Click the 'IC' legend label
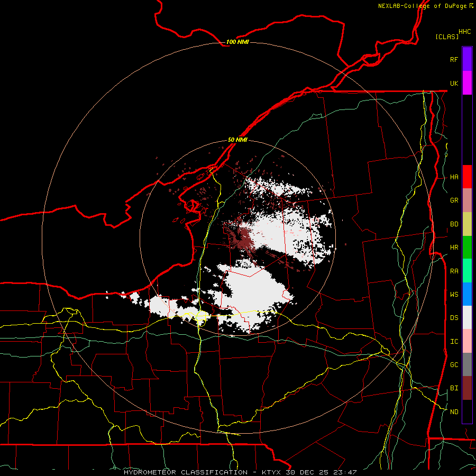 (x=454, y=342)
